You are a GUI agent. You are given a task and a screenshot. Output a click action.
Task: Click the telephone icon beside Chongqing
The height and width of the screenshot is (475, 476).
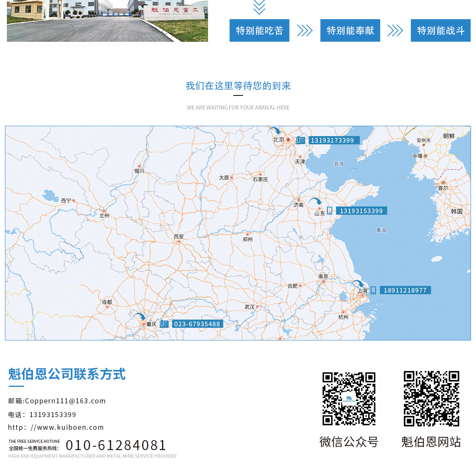pyautogui.click(x=164, y=324)
